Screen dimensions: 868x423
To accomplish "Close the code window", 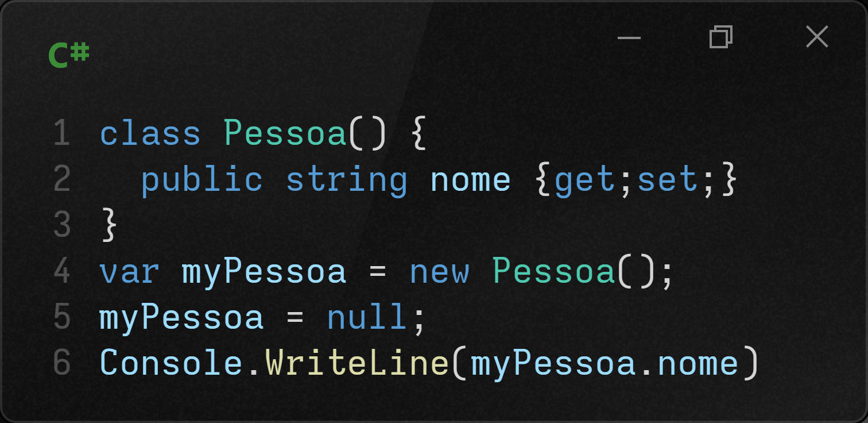I will 817,37.
